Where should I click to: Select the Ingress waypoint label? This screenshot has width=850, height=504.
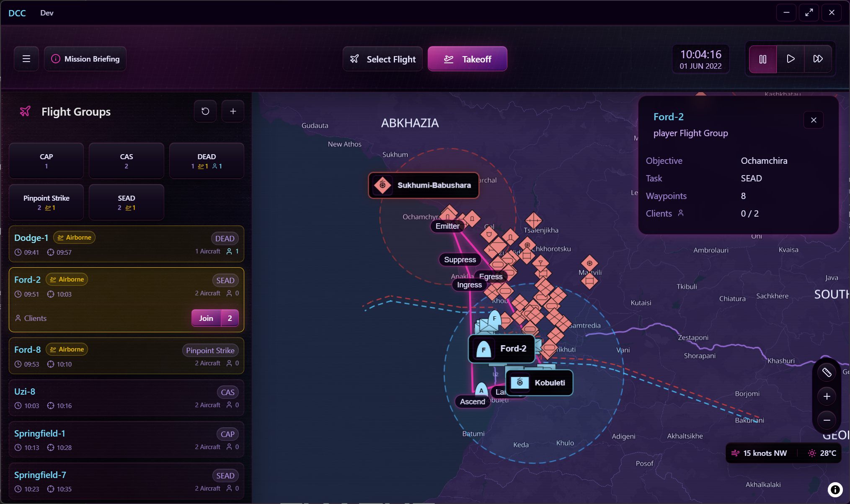point(470,285)
